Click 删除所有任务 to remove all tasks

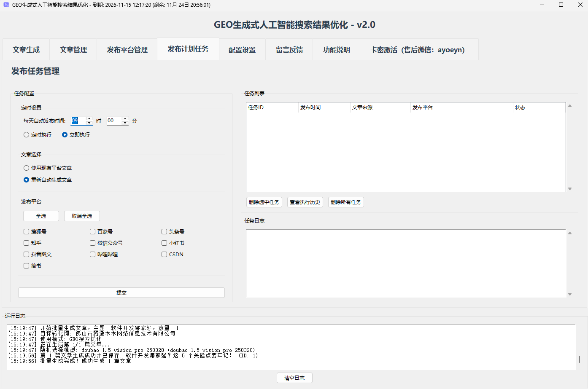346,202
